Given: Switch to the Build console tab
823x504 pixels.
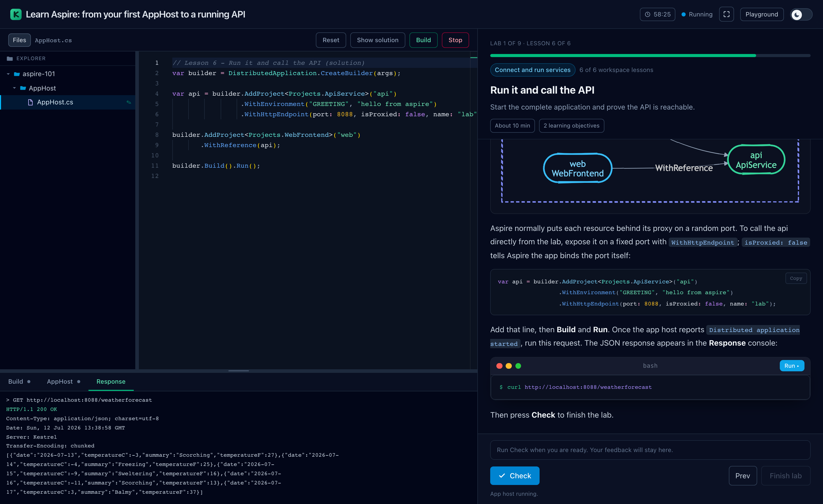Looking at the screenshot, I should (19, 381).
